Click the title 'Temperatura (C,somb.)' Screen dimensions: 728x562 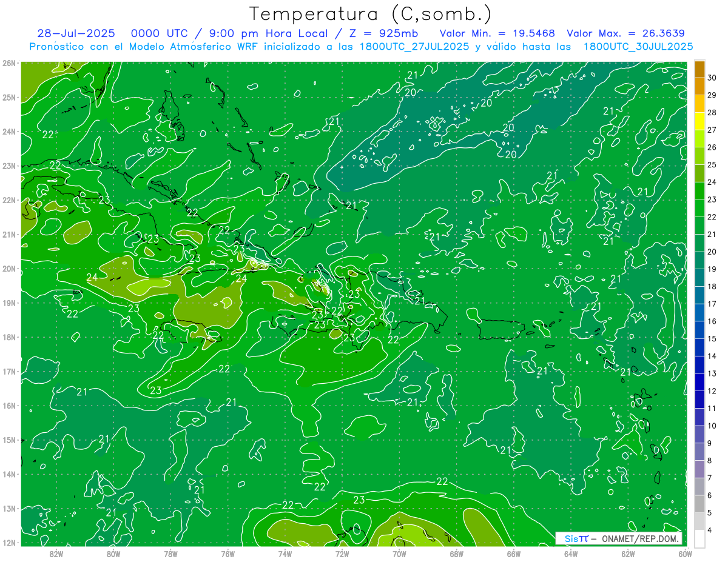click(x=371, y=14)
